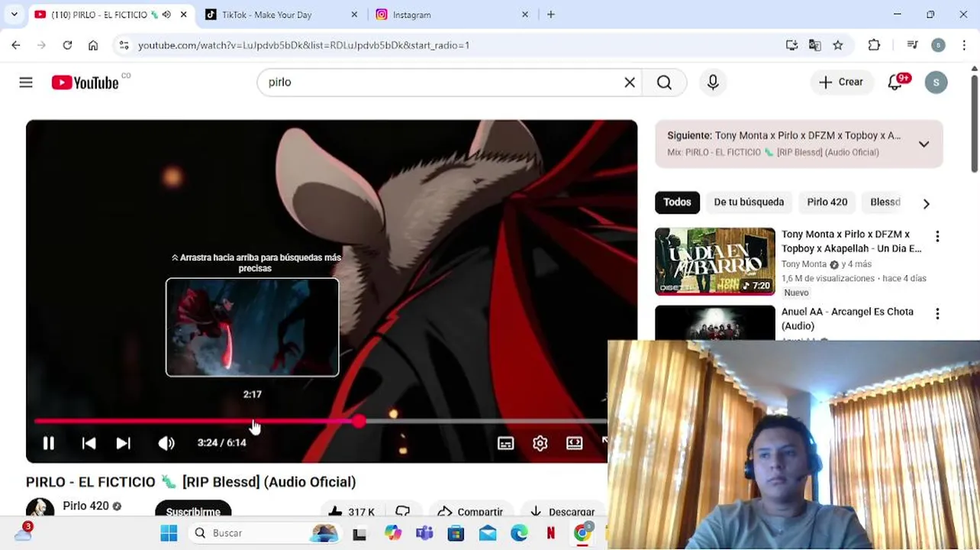Select the Pirlo 420 chip
The image size is (980, 550).
[827, 202]
